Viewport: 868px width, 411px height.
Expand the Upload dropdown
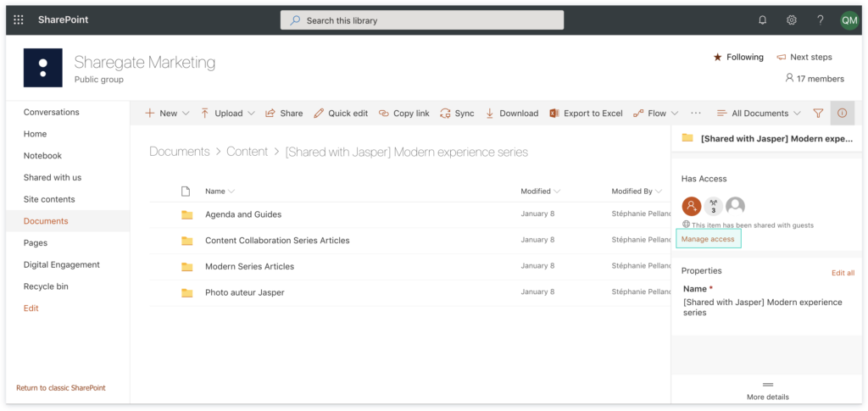227,113
